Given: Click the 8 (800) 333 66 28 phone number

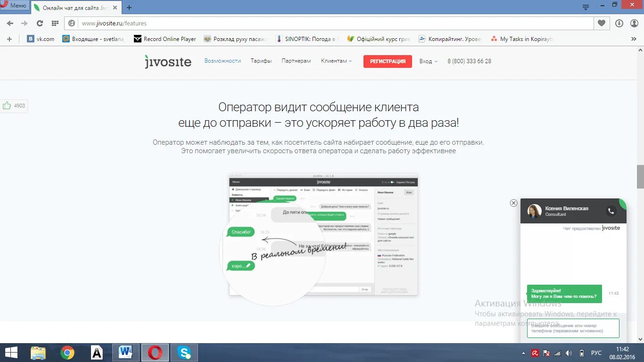Looking at the screenshot, I should point(469,61).
